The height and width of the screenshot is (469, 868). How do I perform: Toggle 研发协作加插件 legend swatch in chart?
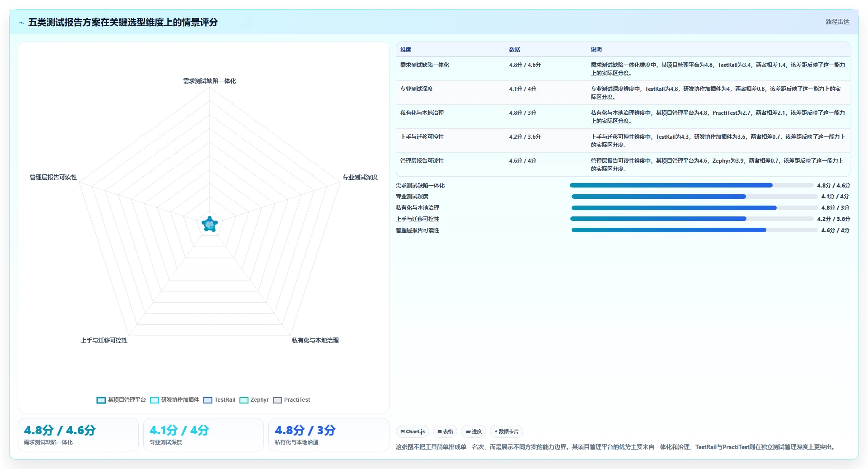155,400
